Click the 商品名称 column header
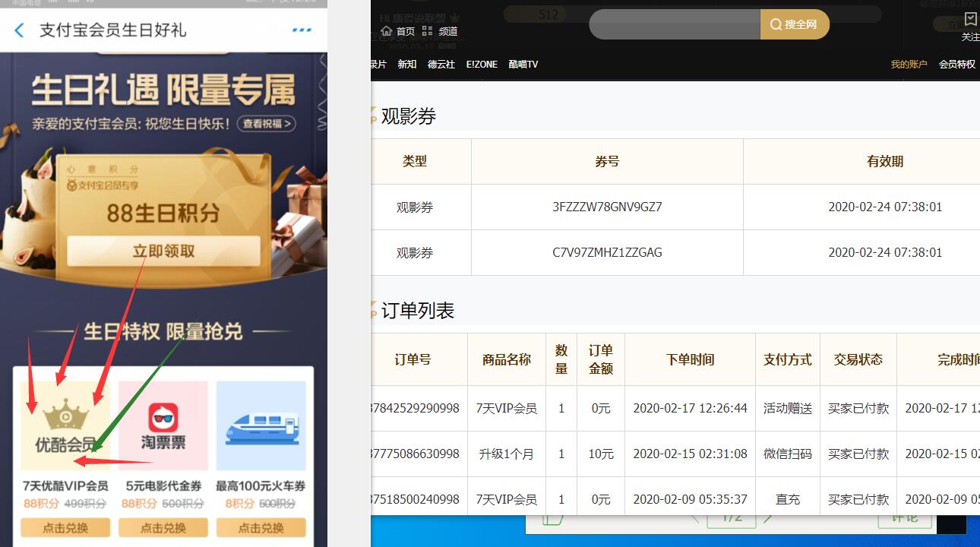The width and height of the screenshot is (980, 547). tap(507, 359)
